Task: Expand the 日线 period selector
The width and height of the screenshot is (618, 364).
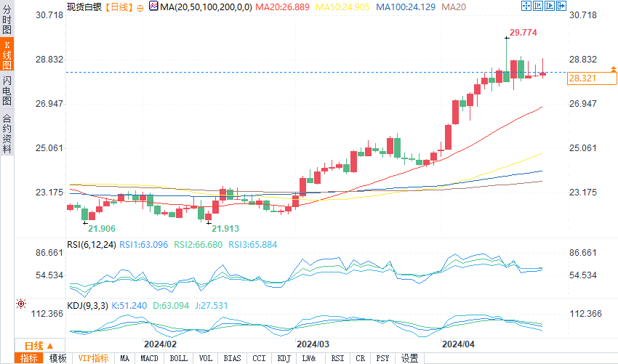Action: pyautogui.click(x=39, y=346)
